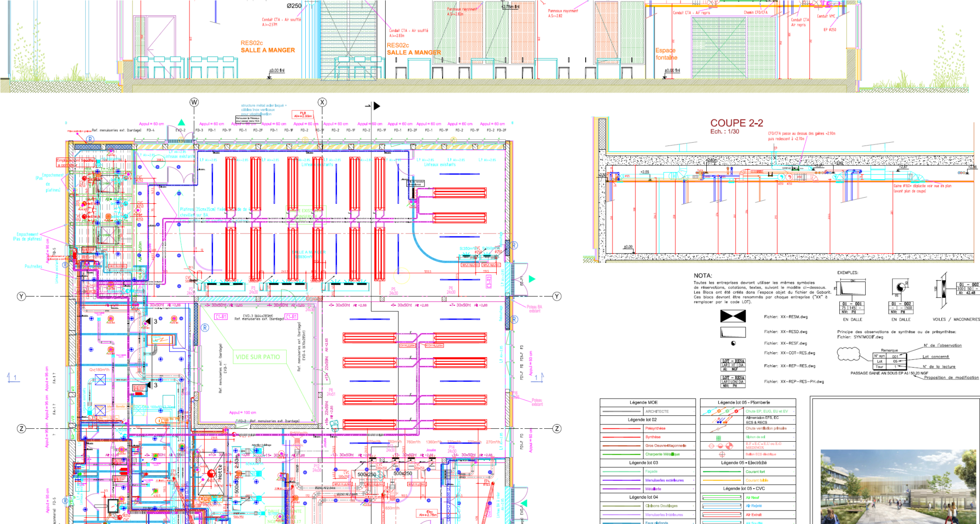
Task: Click 'N° de la lecture' annotation
Action: [939, 367]
